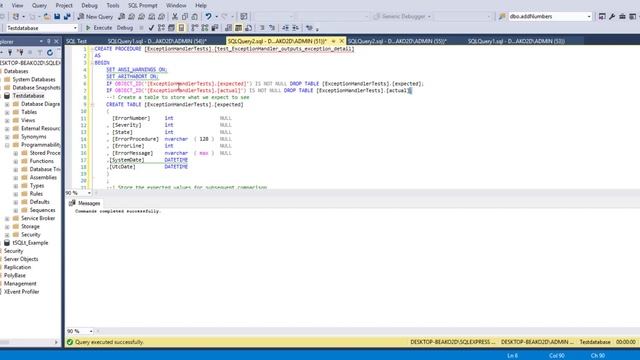Find icon beside dbo.addNumbers box

[x=502, y=16]
